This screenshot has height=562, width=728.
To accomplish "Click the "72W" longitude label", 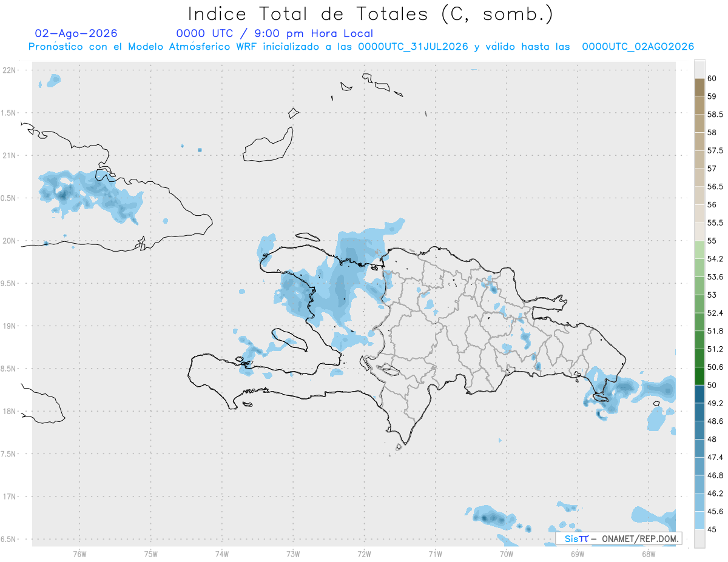I will [364, 554].
